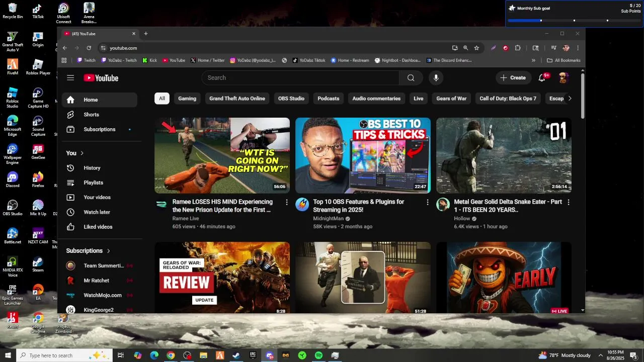Click into the YouTube Search field
Viewport: 644px width, 362px height.
pyautogui.click(x=301, y=78)
